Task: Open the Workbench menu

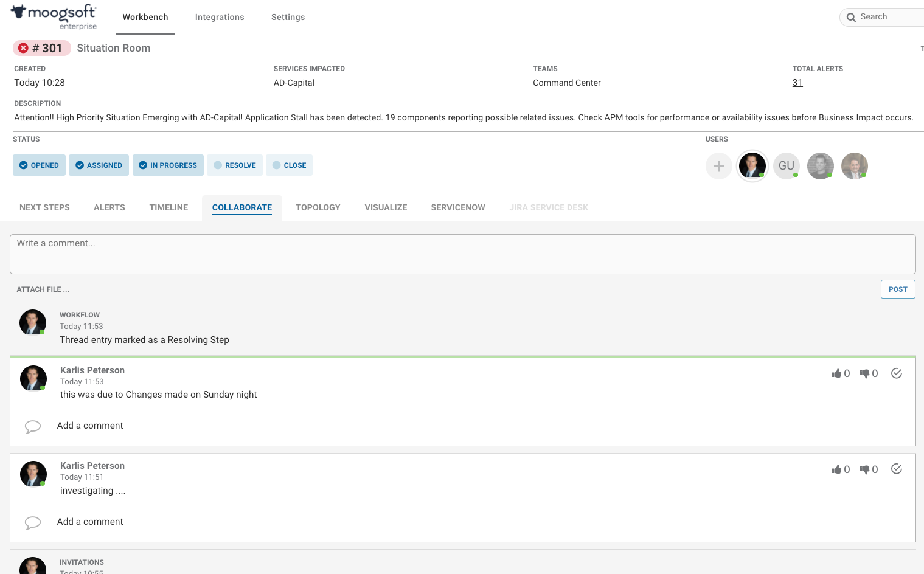Action: [145, 17]
